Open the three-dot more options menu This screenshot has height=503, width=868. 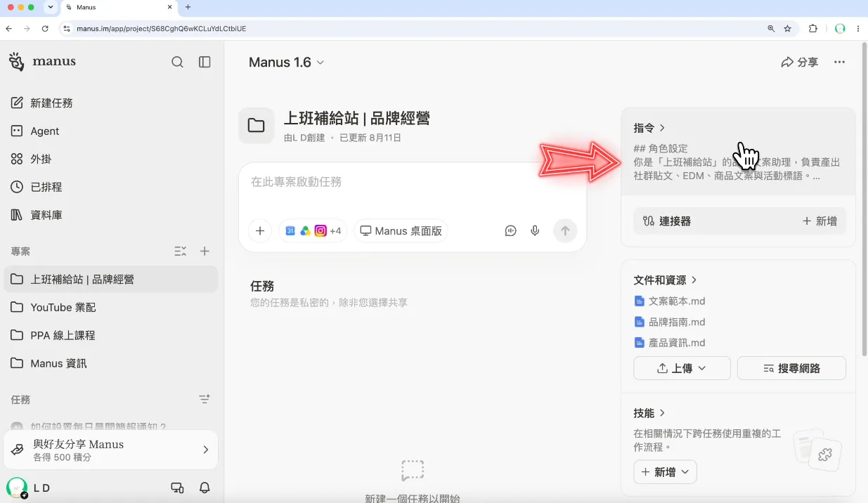(x=839, y=63)
